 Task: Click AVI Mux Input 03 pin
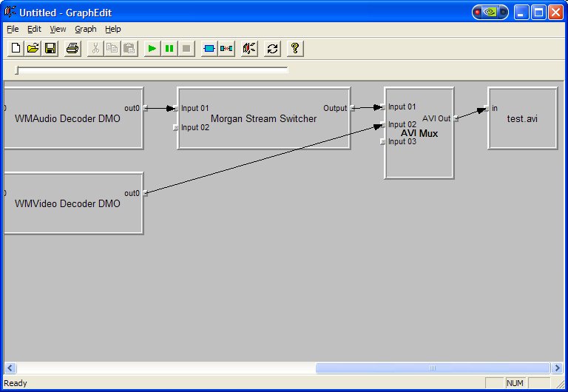pyautogui.click(x=383, y=142)
